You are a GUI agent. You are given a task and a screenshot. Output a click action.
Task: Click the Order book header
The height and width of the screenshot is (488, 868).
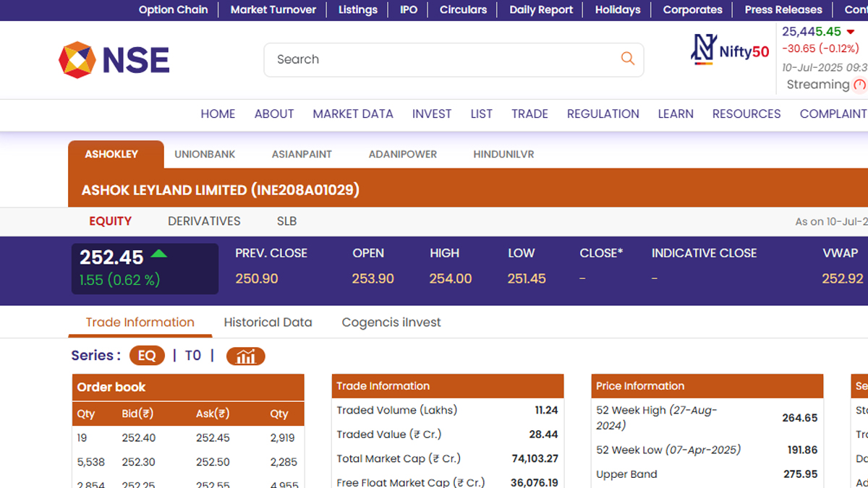[x=188, y=388]
